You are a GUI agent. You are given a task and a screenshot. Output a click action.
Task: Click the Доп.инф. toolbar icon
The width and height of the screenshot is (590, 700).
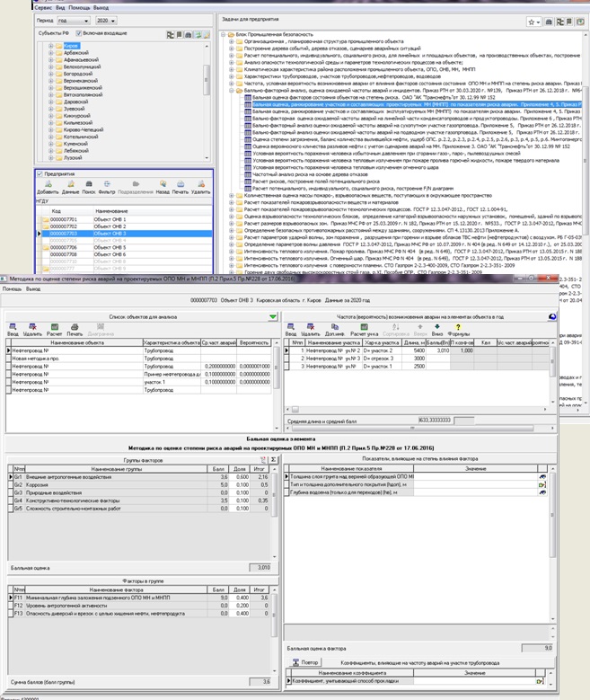point(335,327)
